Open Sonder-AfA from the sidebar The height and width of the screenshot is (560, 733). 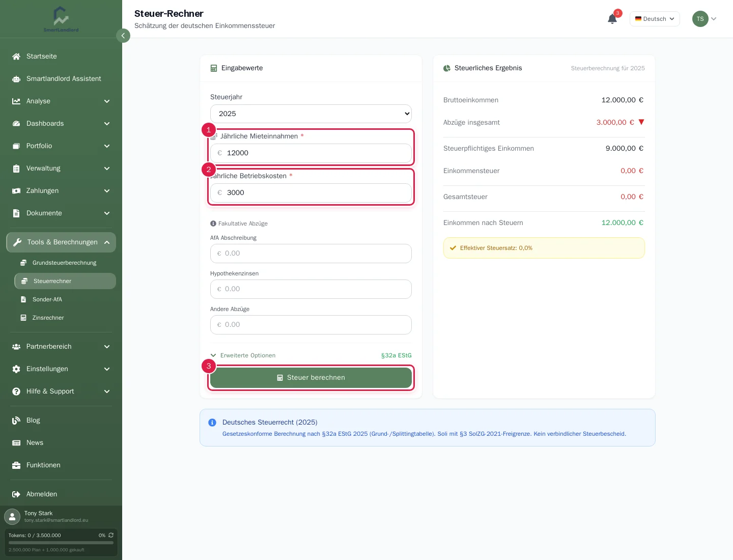coord(65,299)
